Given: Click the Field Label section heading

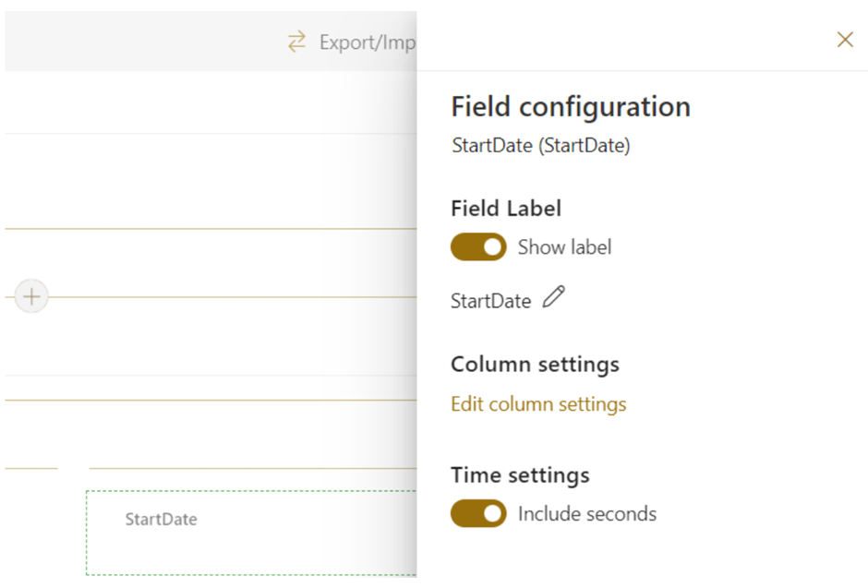Looking at the screenshot, I should tap(505, 209).
